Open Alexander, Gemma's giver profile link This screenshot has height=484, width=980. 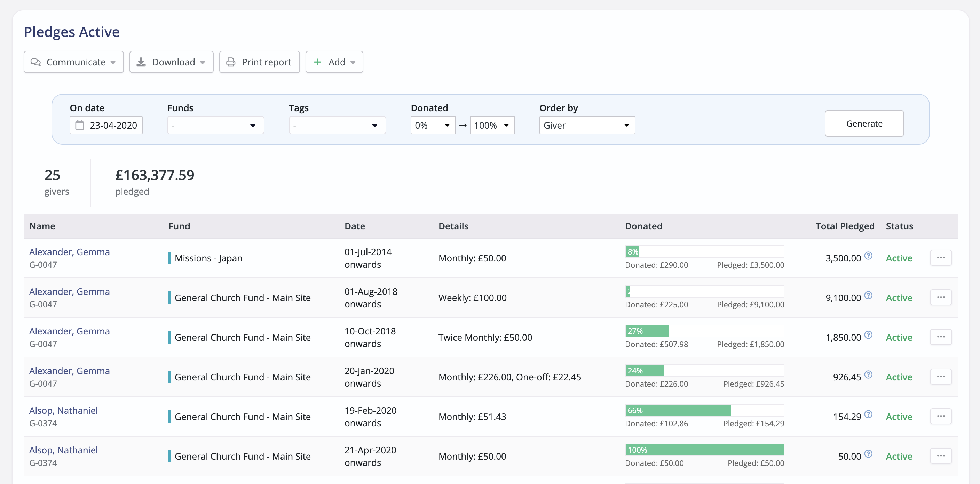69,252
